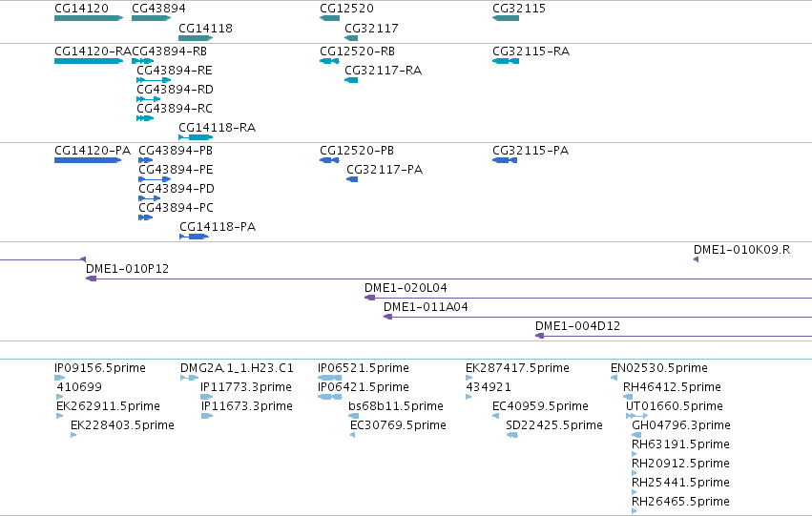Select EST RH20912.5prime
The width and height of the screenshot is (812, 516).
[635, 473]
